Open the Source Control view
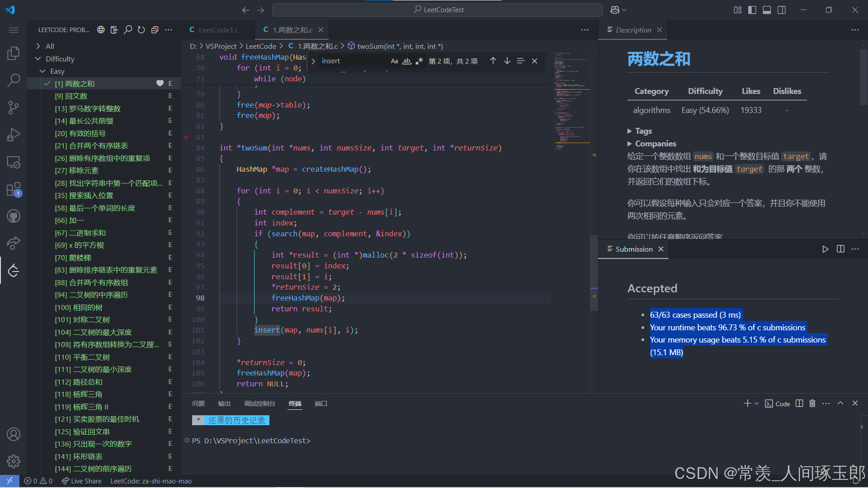The image size is (868, 488). [x=14, y=107]
